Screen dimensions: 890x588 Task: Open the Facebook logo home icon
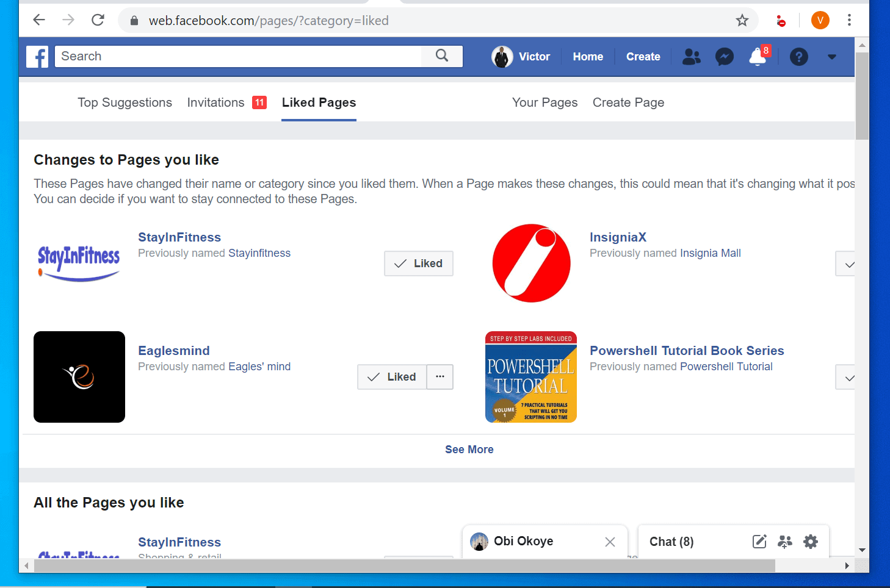37,57
